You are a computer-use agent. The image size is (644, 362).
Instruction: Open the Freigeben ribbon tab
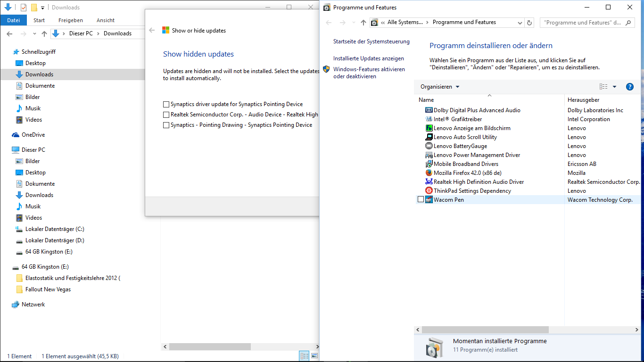pyautogui.click(x=71, y=20)
